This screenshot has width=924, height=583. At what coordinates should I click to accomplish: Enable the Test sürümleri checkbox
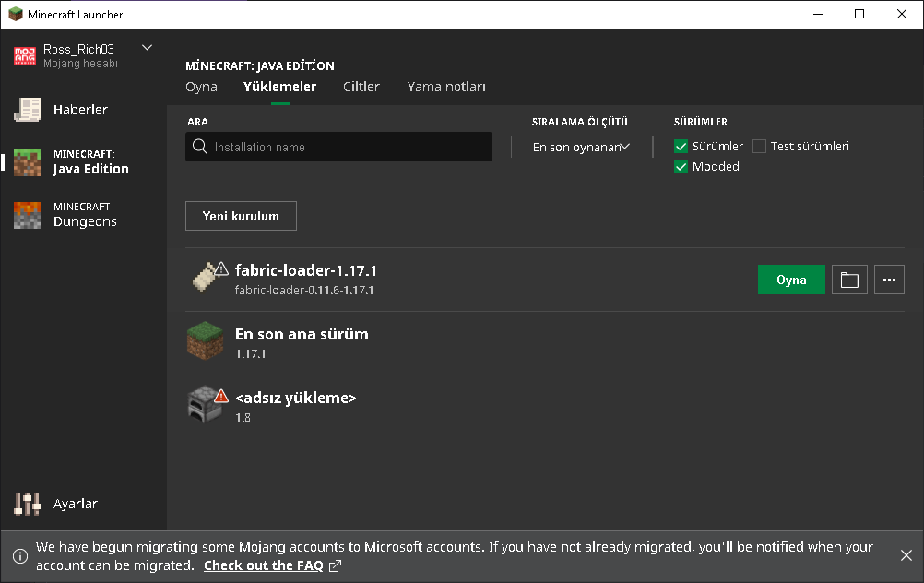coord(759,146)
